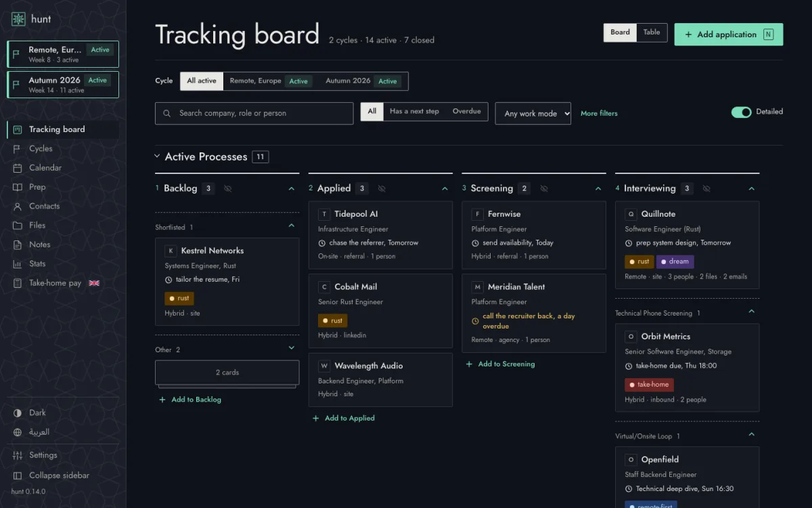
Task: Open Tracking board in sidebar
Action: pyautogui.click(x=63, y=129)
